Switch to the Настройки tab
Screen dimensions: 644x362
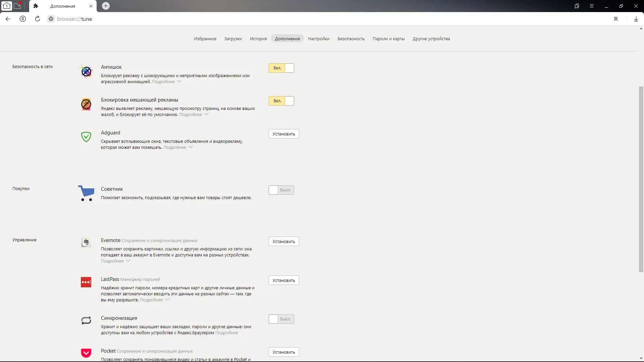(319, 39)
